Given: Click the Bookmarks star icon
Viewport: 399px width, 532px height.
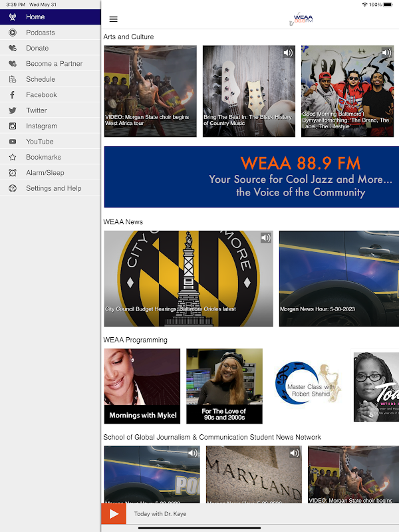Looking at the screenshot, I should tap(13, 158).
